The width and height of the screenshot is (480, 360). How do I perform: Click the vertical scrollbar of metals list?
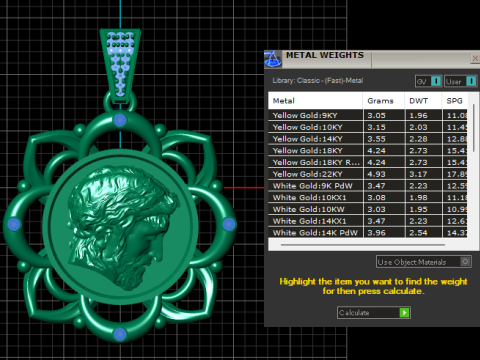tap(474, 128)
